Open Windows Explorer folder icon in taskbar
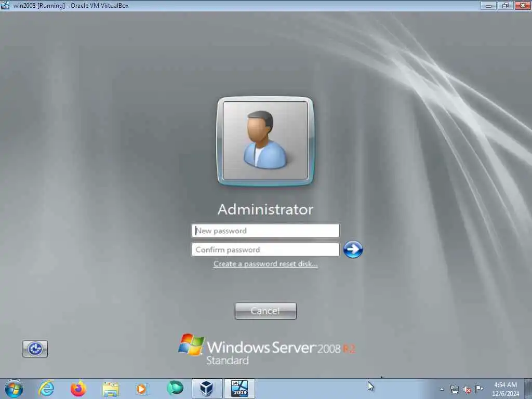The height and width of the screenshot is (399, 532). point(111,389)
